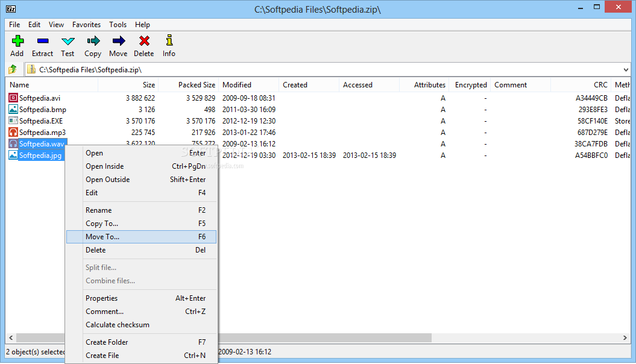Open the Edit menu
This screenshot has height=364, width=636.
click(34, 24)
